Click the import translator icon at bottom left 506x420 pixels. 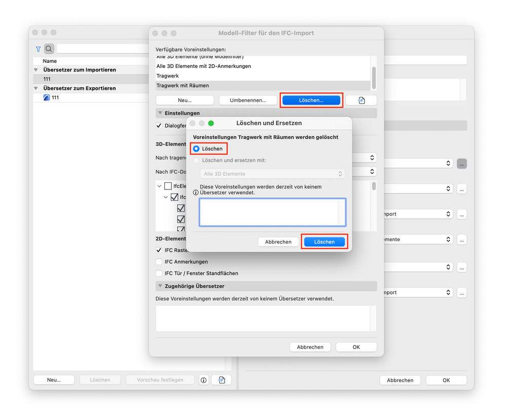[222, 380]
